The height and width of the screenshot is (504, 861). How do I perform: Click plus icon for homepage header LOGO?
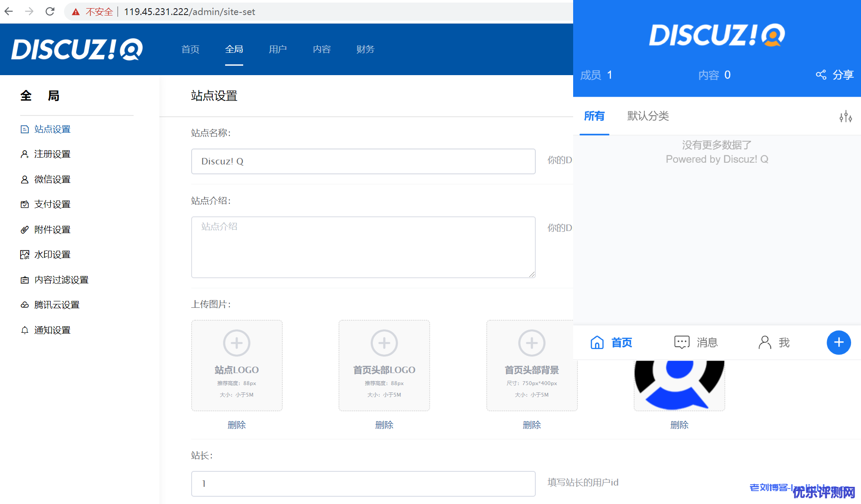click(384, 343)
